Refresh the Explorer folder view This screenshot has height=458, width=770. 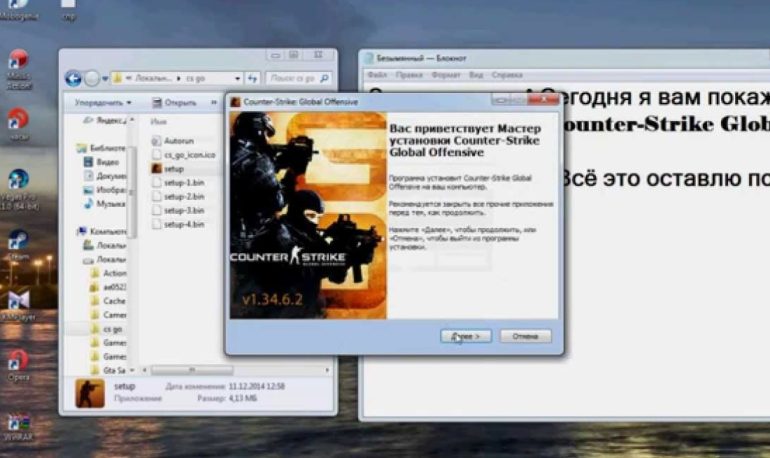(x=252, y=79)
